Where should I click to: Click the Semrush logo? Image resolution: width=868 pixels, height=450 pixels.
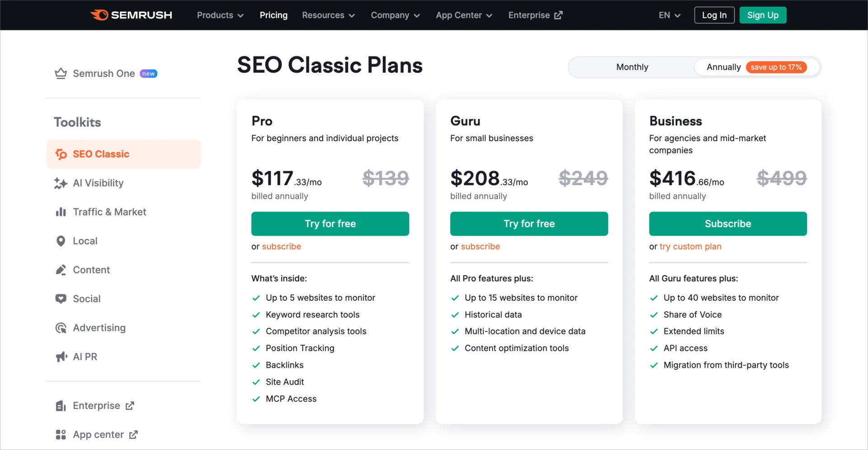(131, 15)
